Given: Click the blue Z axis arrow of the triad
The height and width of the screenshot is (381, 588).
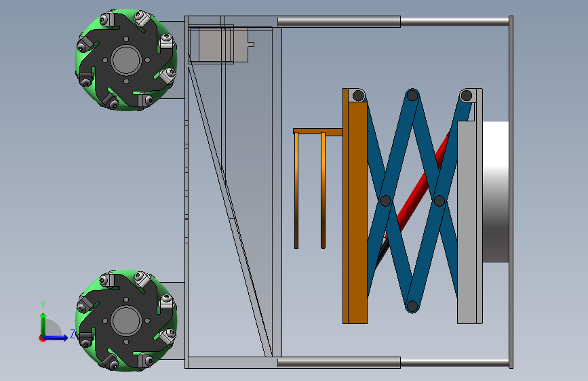Looking at the screenshot, I should pyautogui.click(x=56, y=338).
